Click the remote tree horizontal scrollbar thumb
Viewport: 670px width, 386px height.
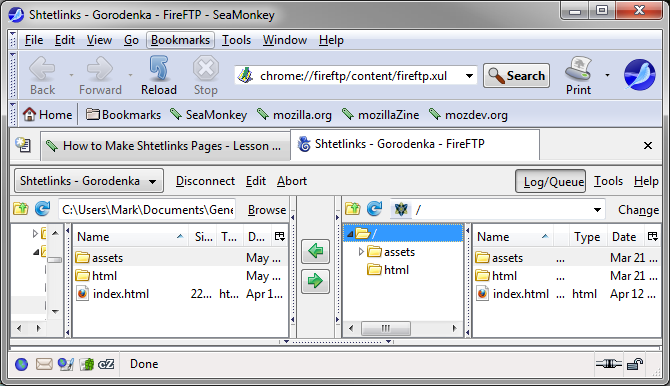pyautogui.click(x=386, y=328)
